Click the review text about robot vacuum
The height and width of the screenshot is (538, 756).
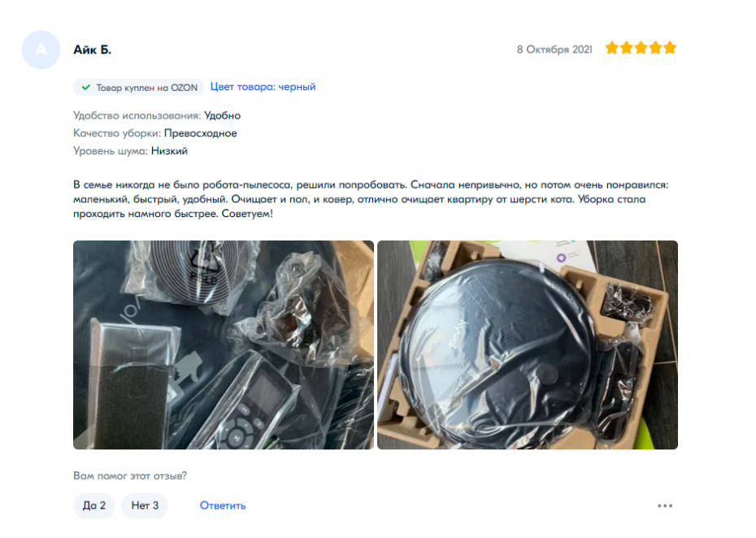[x=371, y=199]
